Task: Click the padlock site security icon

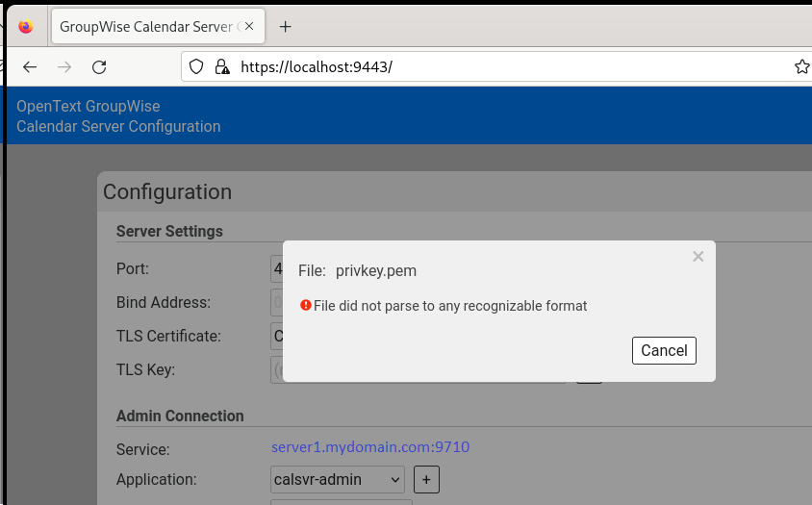Action: 222,66
